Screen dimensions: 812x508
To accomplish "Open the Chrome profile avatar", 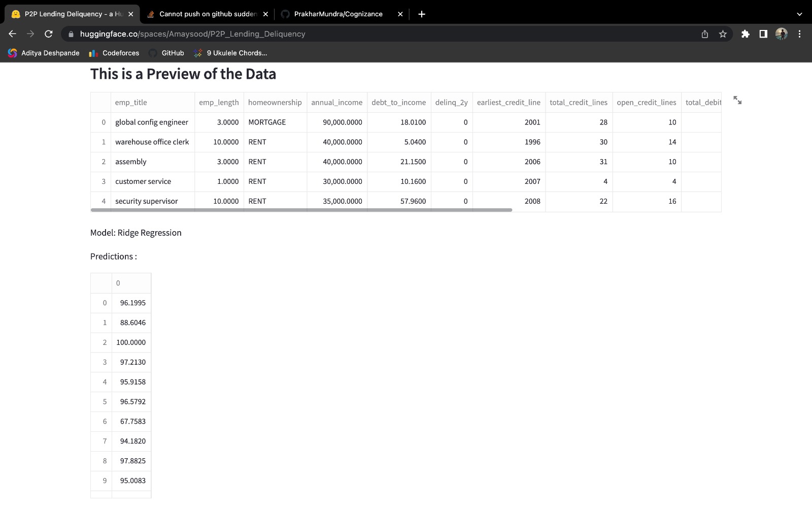I will coord(782,34).
